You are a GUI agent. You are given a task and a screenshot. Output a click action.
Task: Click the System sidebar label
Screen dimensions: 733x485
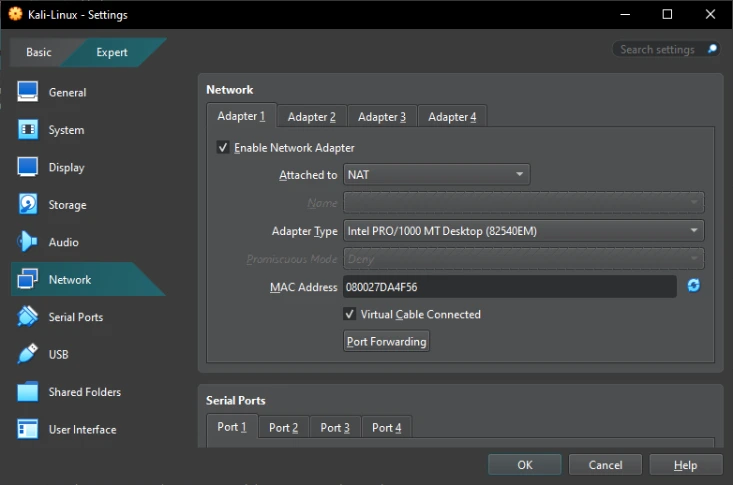point(66,130)
